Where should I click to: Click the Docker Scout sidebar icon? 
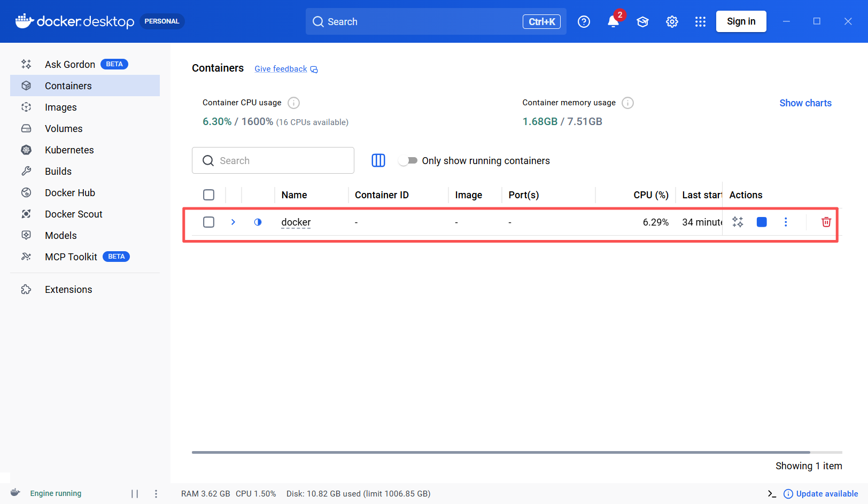[26, 214]
